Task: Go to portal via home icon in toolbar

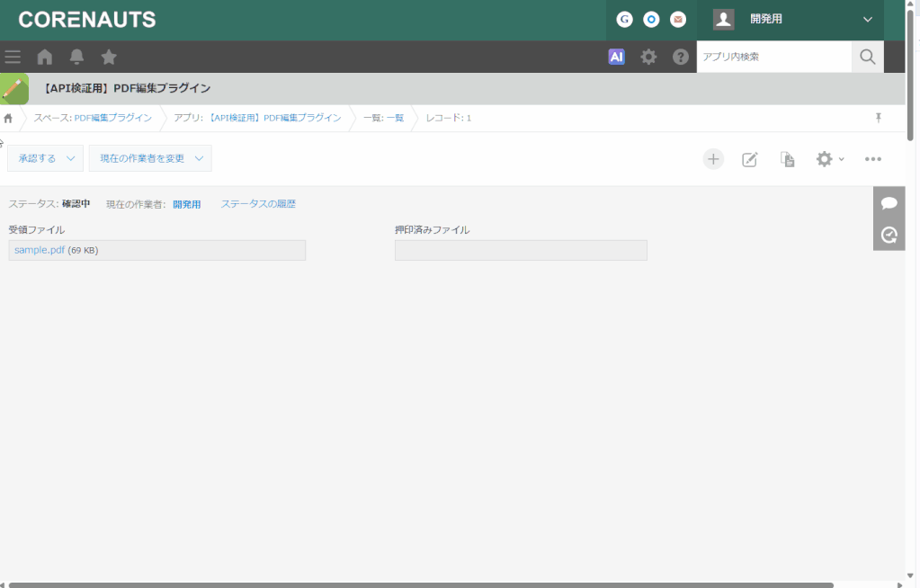Action: (45, 57)
